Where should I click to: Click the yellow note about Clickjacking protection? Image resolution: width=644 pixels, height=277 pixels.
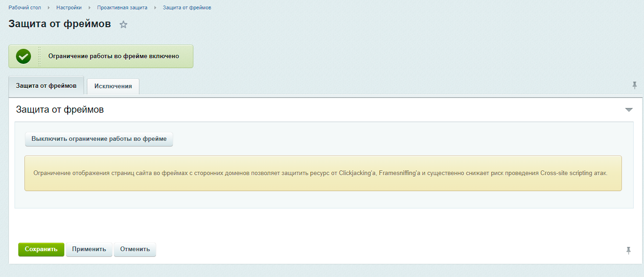[x=323, y=173]
